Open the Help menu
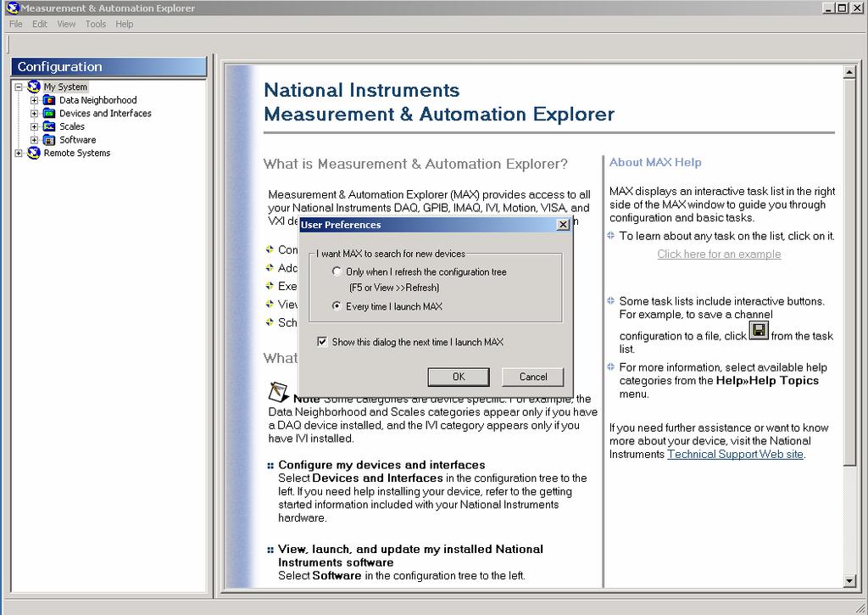868x615 pixels. (125, 24)
